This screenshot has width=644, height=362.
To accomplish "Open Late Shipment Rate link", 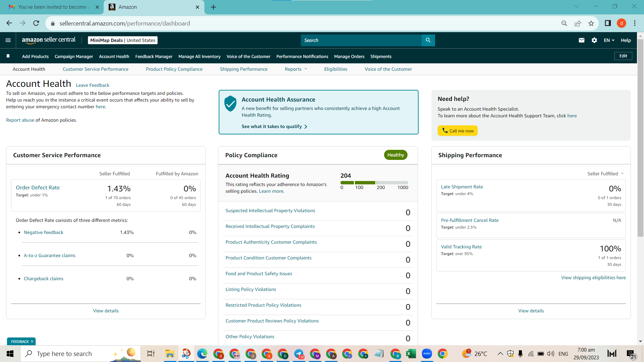I will (x=462, y=187).
